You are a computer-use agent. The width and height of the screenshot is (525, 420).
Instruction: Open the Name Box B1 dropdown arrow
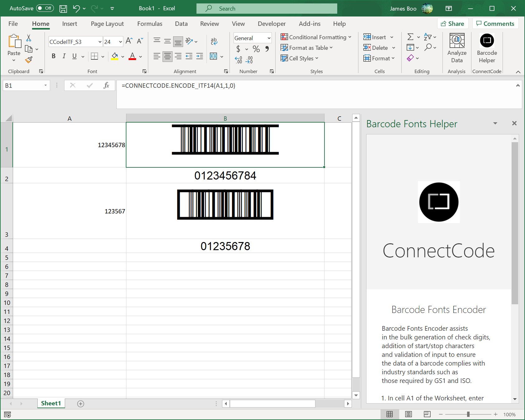pyautogui.click(x=46, y=86)
